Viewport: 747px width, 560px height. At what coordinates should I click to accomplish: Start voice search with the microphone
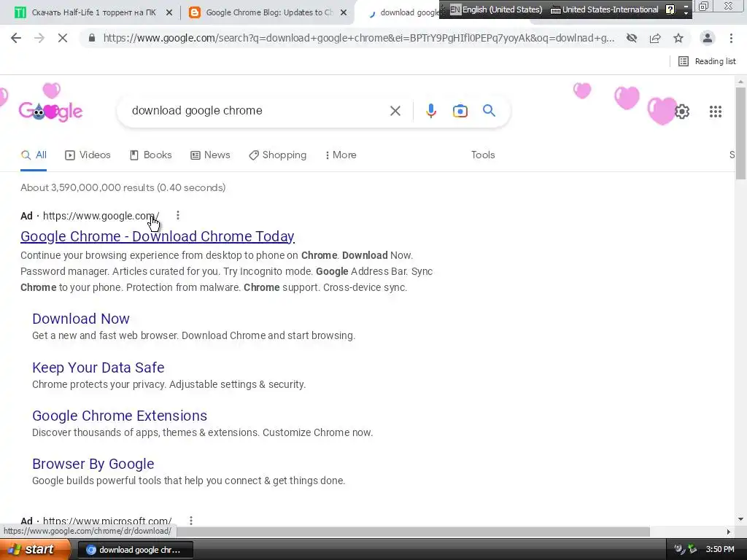click(430, 111)
